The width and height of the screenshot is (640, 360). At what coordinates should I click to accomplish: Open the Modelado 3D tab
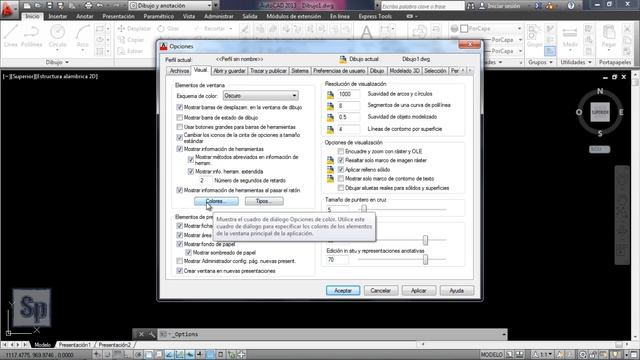point(404,71)
